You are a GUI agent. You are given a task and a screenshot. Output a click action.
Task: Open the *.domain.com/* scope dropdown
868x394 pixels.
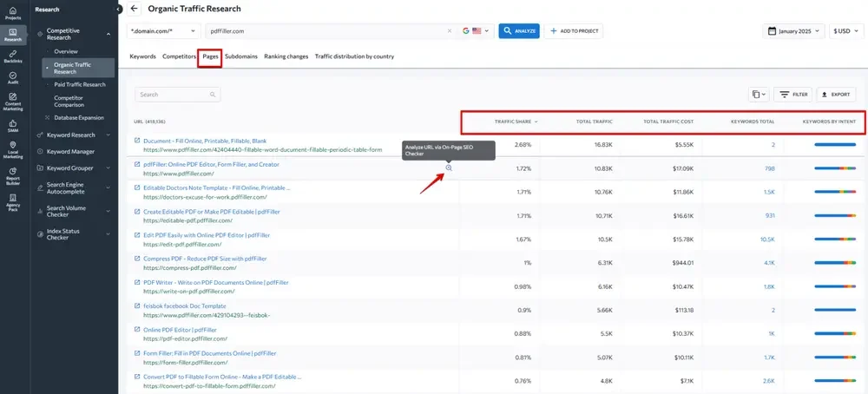pos(164,31)
